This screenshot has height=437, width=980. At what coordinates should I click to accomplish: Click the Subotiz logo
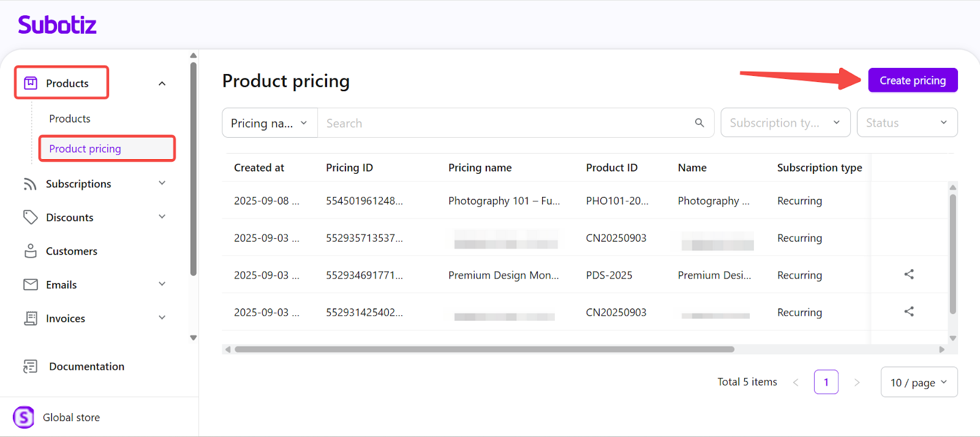[57, 25]
